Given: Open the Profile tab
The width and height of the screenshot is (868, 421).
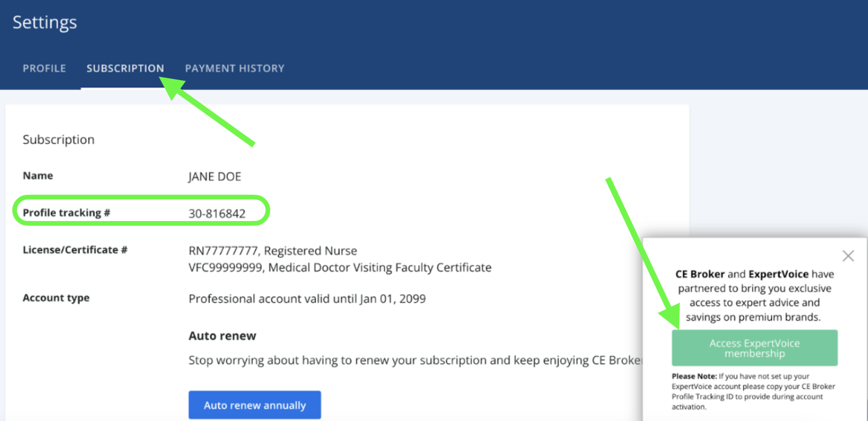Looking at the screenshot, I should 44,68.
